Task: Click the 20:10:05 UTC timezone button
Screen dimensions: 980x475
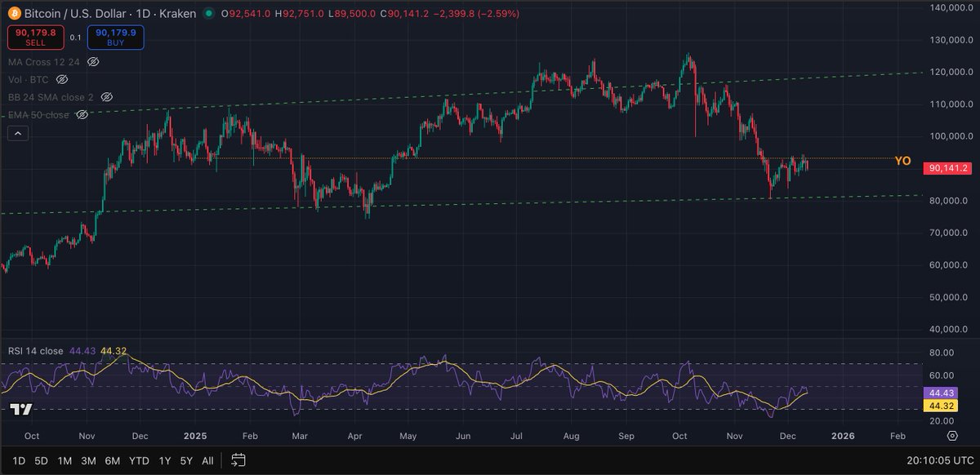Action: click(x=938, y=460)
